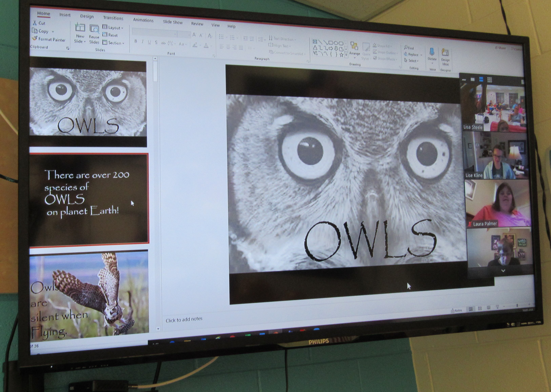Open the Insert tab
This screenshot has width=551, height=392.
[65, 15]
